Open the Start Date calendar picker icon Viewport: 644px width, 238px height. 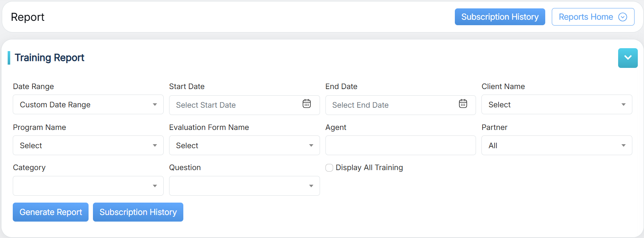[307, 104]
